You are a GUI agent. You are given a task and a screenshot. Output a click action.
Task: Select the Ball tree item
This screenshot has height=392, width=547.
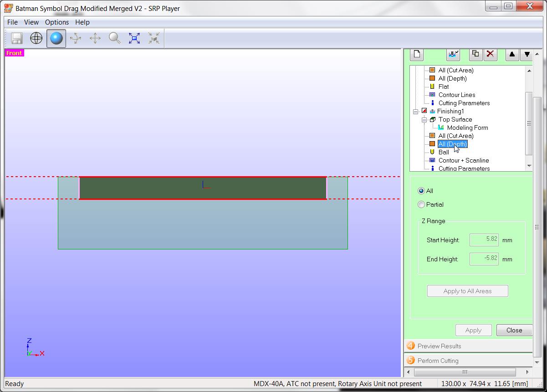[x=444, y=152]
